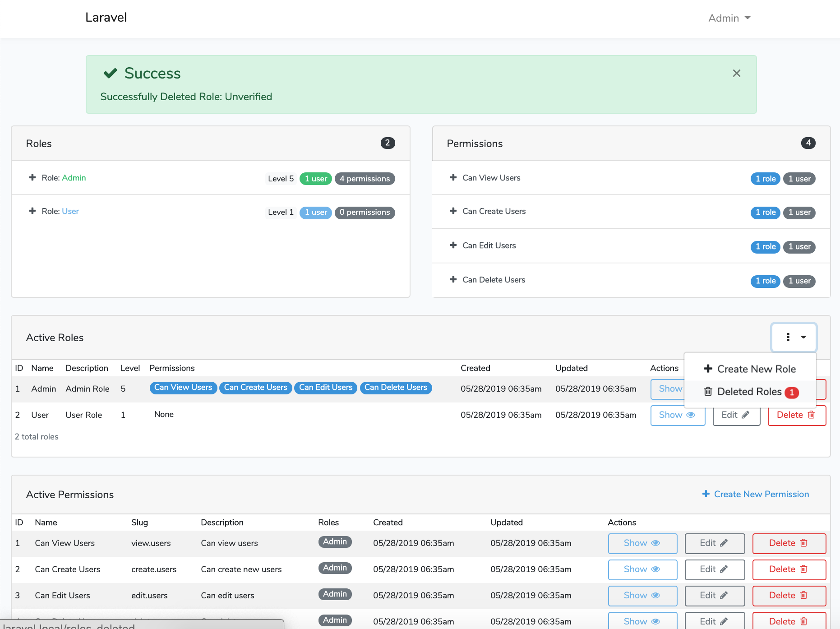Screen dimensions: 840x629
Task: Toggle eye icon on Can View Users Show button
Action: [x=655, y=543]
